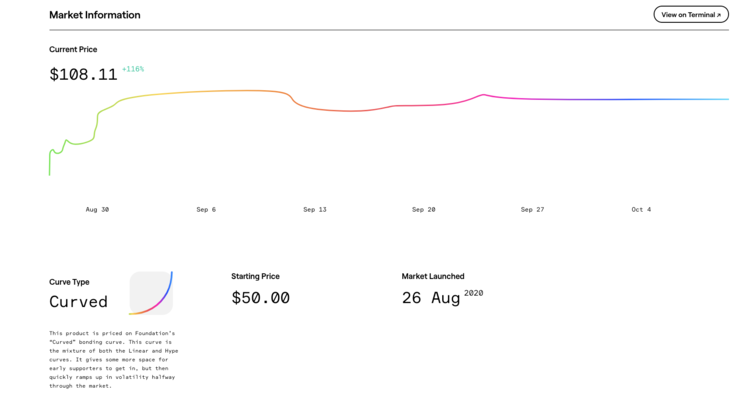Select the Sep 27 date on chart axis
750x399 pixels.
[532, 210]
